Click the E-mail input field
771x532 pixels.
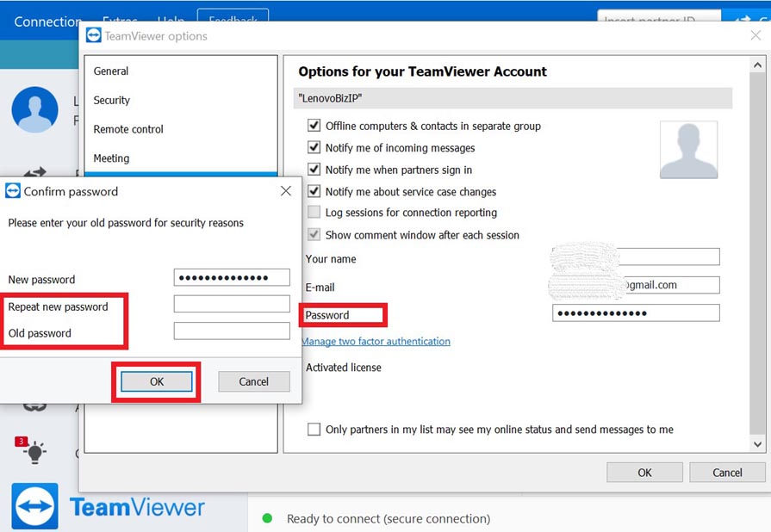636,285
